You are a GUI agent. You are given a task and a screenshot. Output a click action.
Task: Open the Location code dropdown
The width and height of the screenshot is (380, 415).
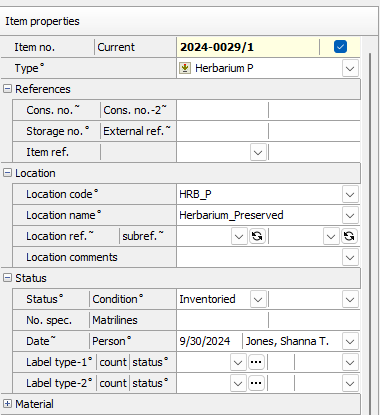[x=350, y=194]
